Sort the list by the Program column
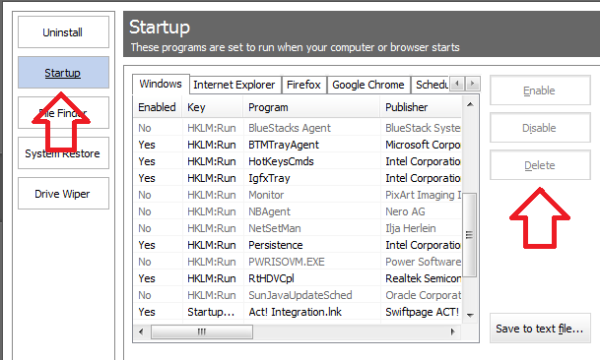600x360 pixels. [311, 107]
